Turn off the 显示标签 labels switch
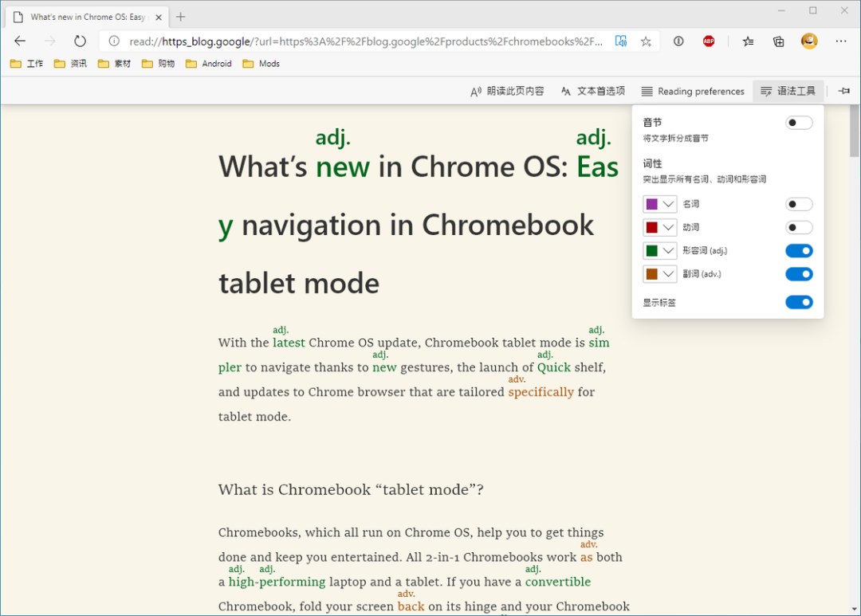This screenshot has height=616, width=861. (799, 303)
